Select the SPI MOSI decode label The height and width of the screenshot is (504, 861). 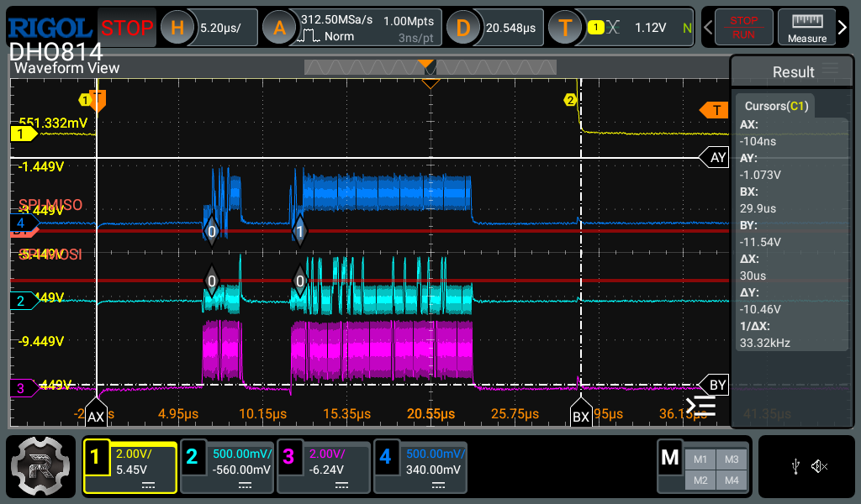click(x=50, y=255)
